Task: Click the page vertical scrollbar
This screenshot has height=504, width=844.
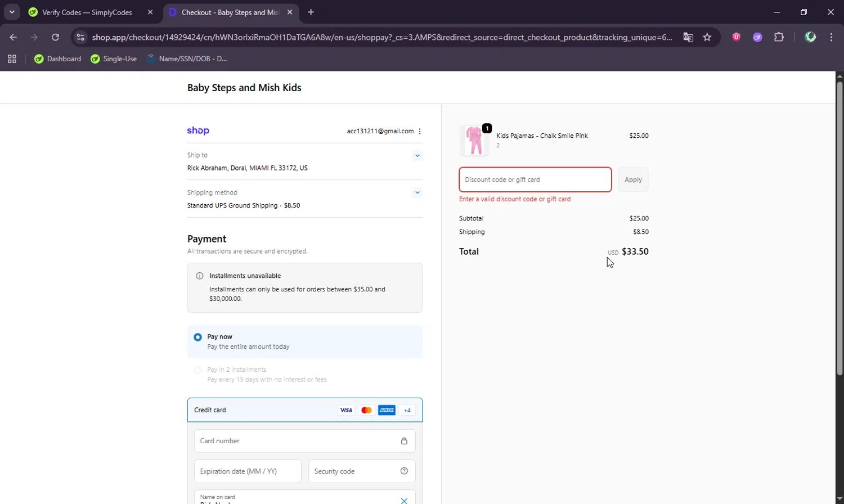Action: pos(839,228)
